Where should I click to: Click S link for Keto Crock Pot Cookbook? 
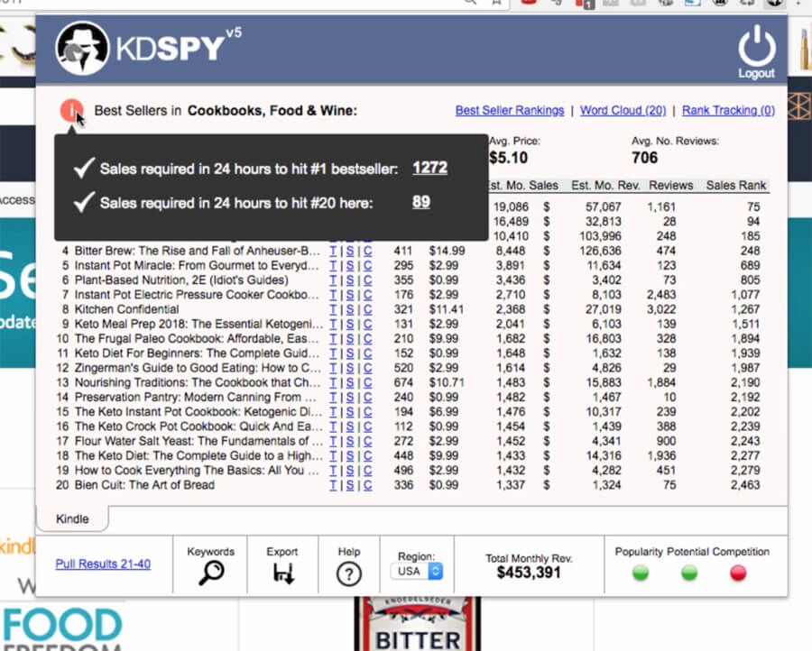(350, 426)
